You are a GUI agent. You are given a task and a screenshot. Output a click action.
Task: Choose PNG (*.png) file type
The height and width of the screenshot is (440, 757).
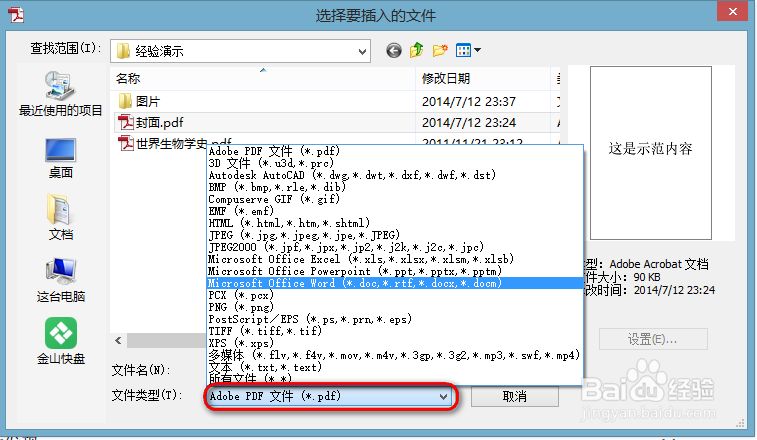tap(394, 307)
